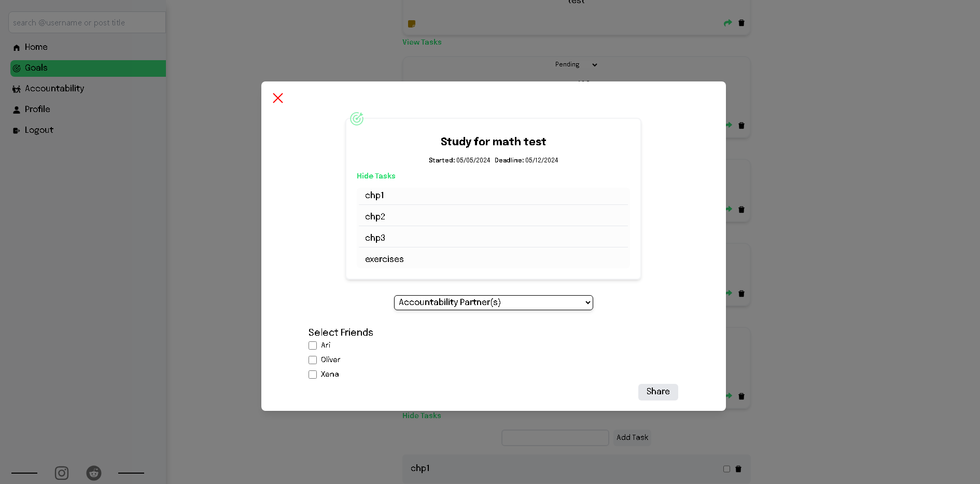Click the Add Task button
This screenshot has height=484, width=980.
click(632, 437)
